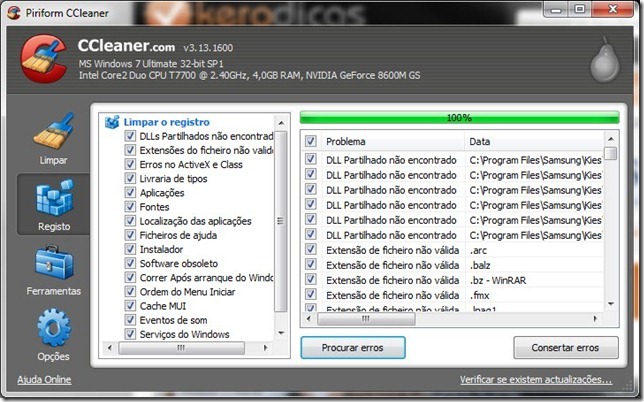Click the Limpar o registro cube icon
The height and width of the screenshot is (402, 644).
click(x=112, y=122)
